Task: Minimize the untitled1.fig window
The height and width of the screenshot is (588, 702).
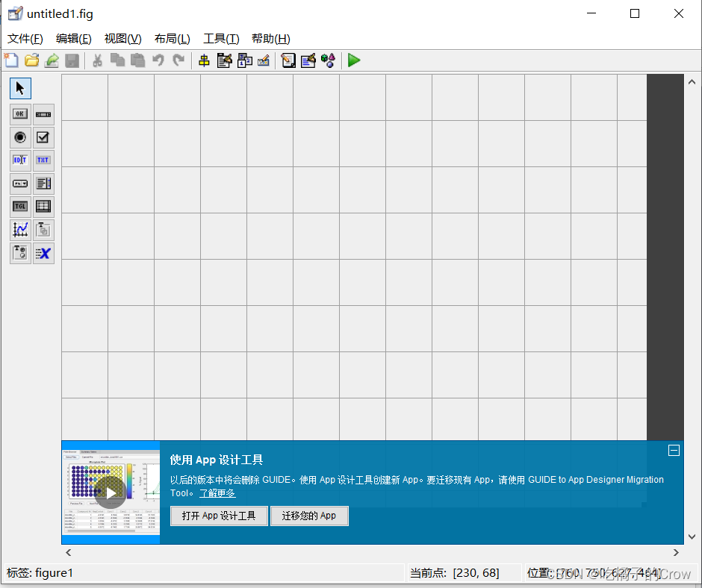Action: pos(591,14)
